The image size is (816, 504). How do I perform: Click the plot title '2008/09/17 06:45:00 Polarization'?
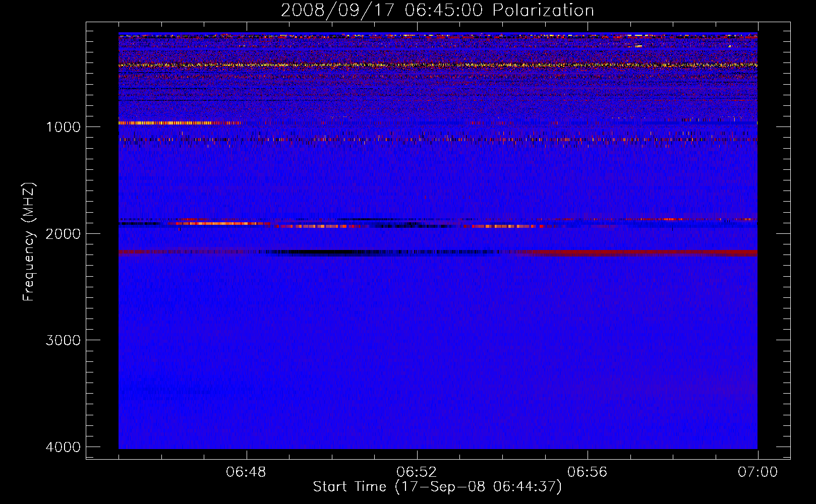437,11
